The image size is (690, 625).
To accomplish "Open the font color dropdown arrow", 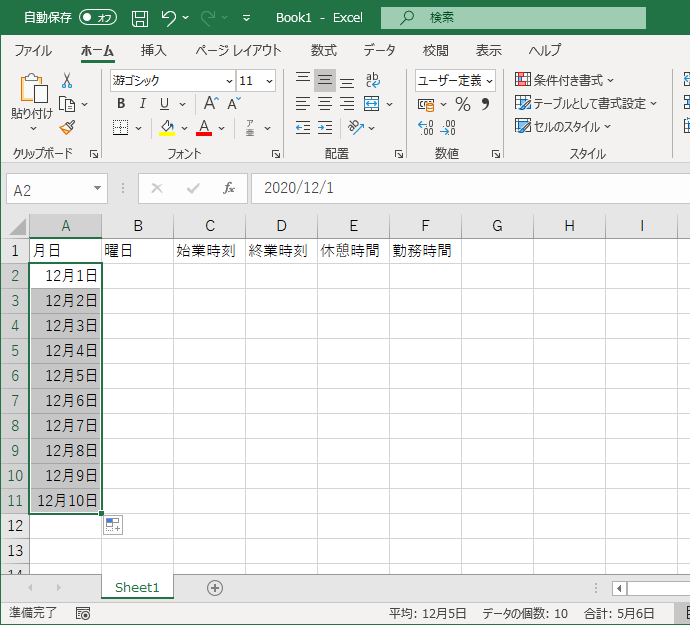I will (221, 128).
